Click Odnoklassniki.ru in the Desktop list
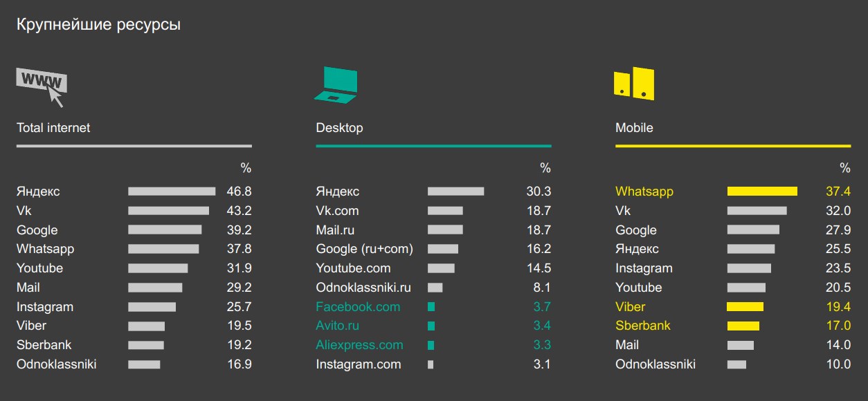Screen dimensions: 868x401 tap(363, 288)
